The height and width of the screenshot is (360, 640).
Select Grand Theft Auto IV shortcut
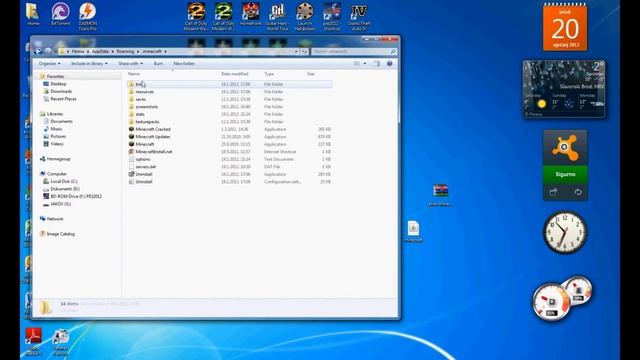359,16
